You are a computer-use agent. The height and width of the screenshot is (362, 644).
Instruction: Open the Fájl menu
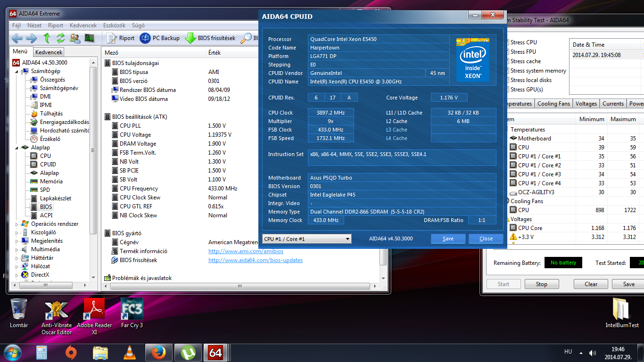point(17,25)
